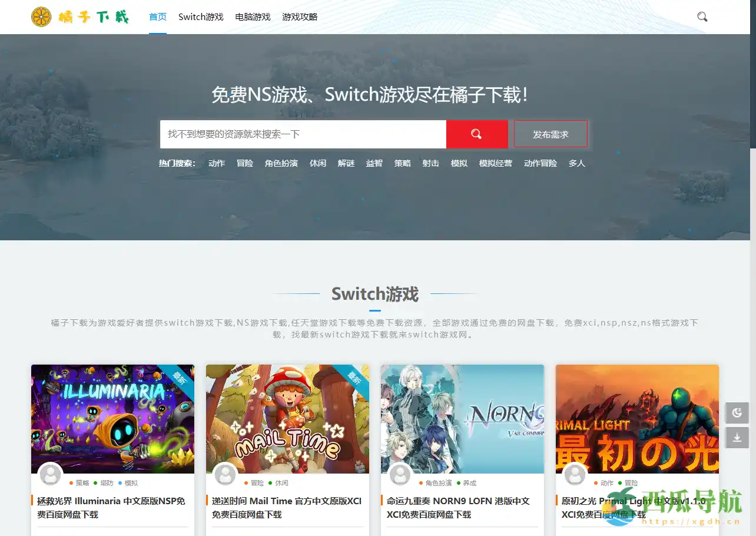Click the orange tangerine logo icon

click(41, 16)
